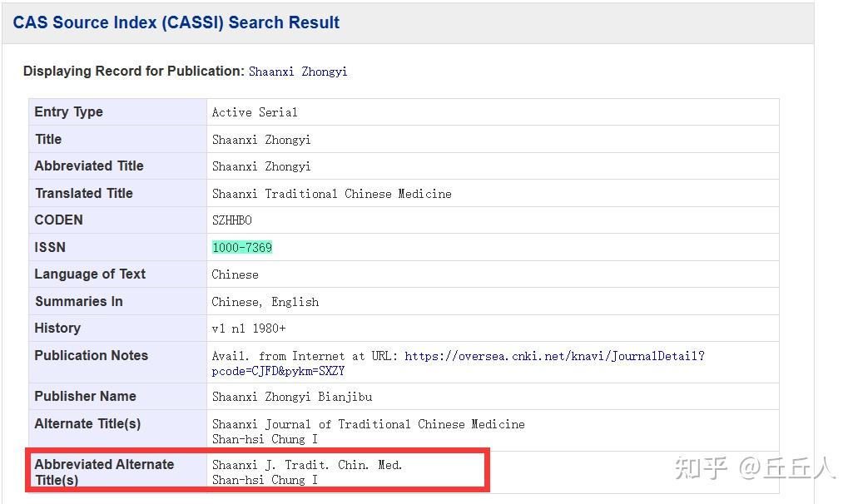Click the CODEN value SZHHBO
The image size is (858, 504).
pos(231,220)
